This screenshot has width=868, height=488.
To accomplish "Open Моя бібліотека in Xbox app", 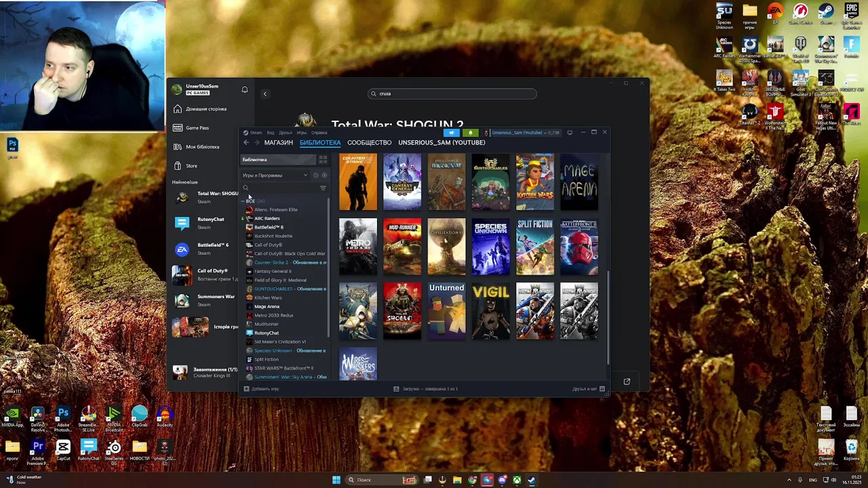I will pyautogui.click(x=201, y=146).
